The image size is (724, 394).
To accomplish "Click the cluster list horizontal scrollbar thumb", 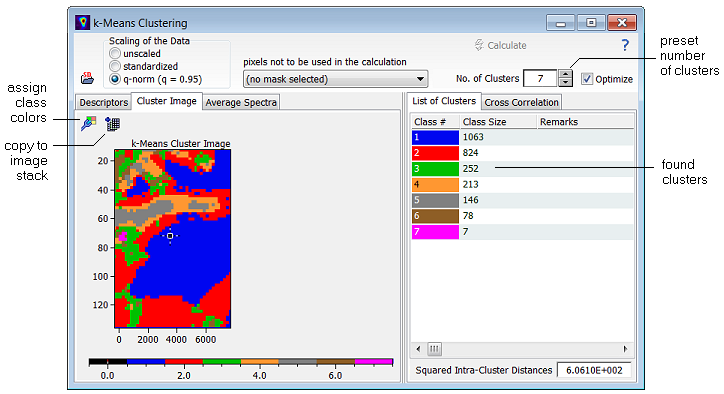I will (x=434, y=349).
